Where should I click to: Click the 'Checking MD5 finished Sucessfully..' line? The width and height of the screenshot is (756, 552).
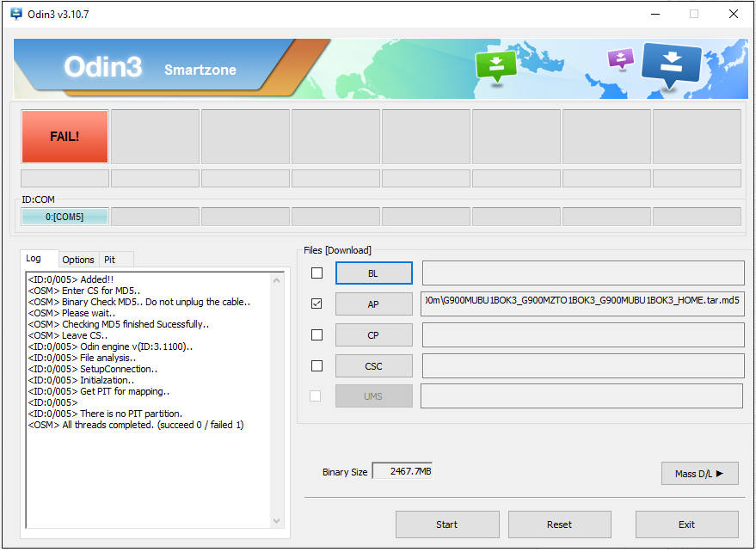click(x=118, y=324)
